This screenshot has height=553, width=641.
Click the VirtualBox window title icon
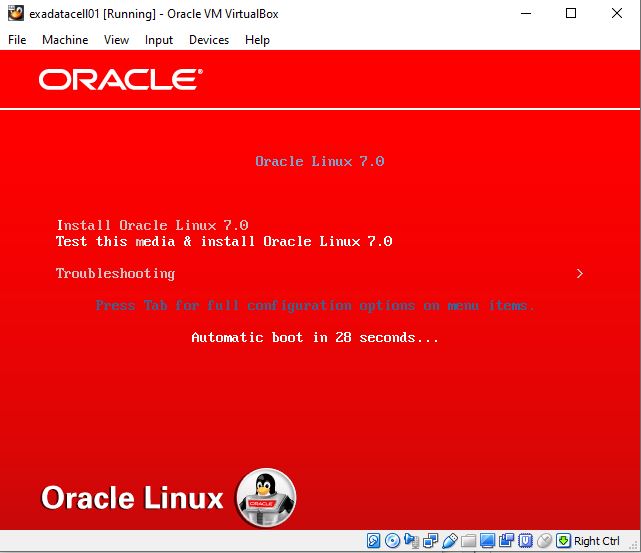coord(16,13)
